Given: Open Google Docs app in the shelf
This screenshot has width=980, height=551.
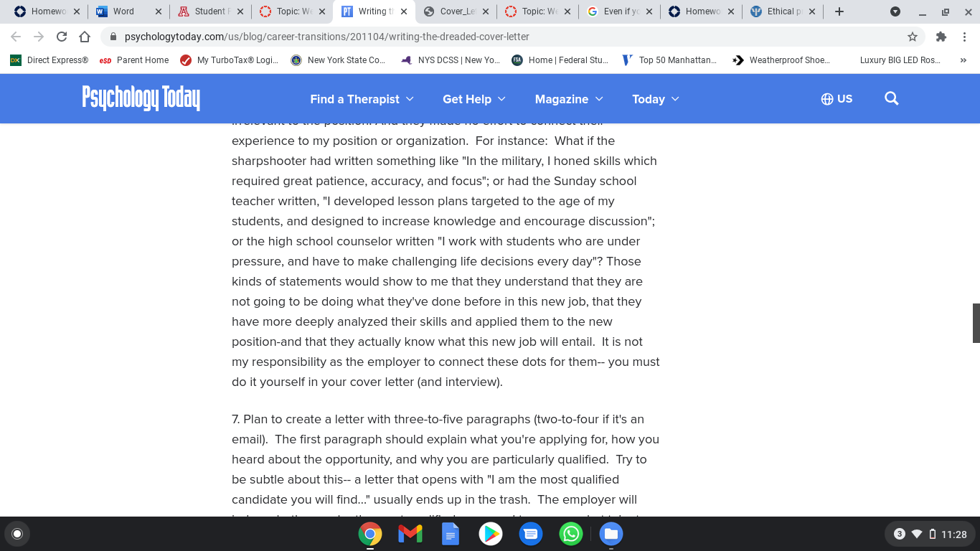Looking at the screenshot, I should (x=451, y=534).
